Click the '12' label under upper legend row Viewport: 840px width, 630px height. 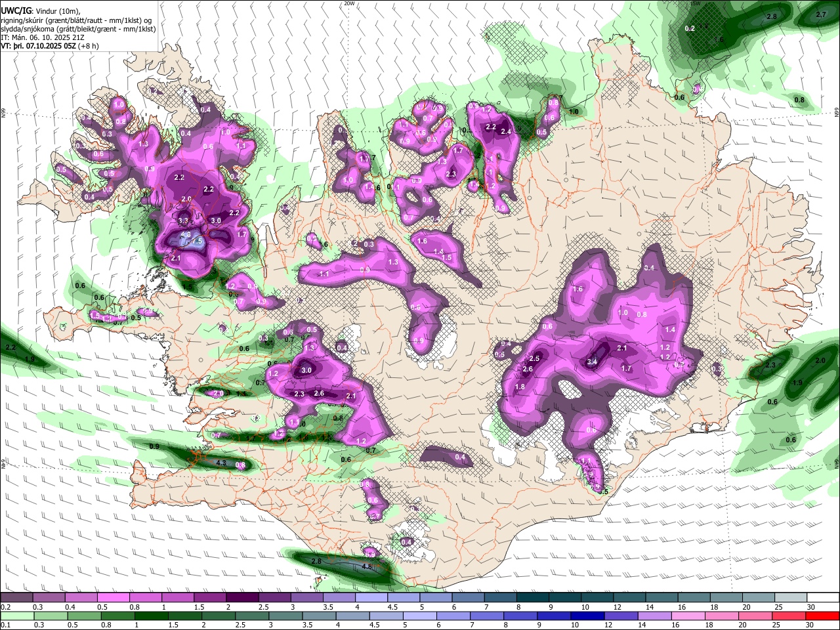(618, 607)
